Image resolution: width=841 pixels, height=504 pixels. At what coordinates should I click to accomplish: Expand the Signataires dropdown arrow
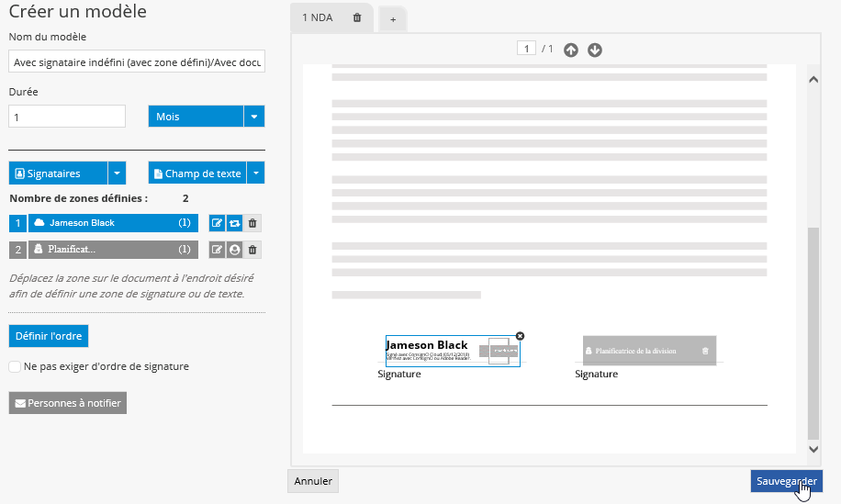click(116, 174)
